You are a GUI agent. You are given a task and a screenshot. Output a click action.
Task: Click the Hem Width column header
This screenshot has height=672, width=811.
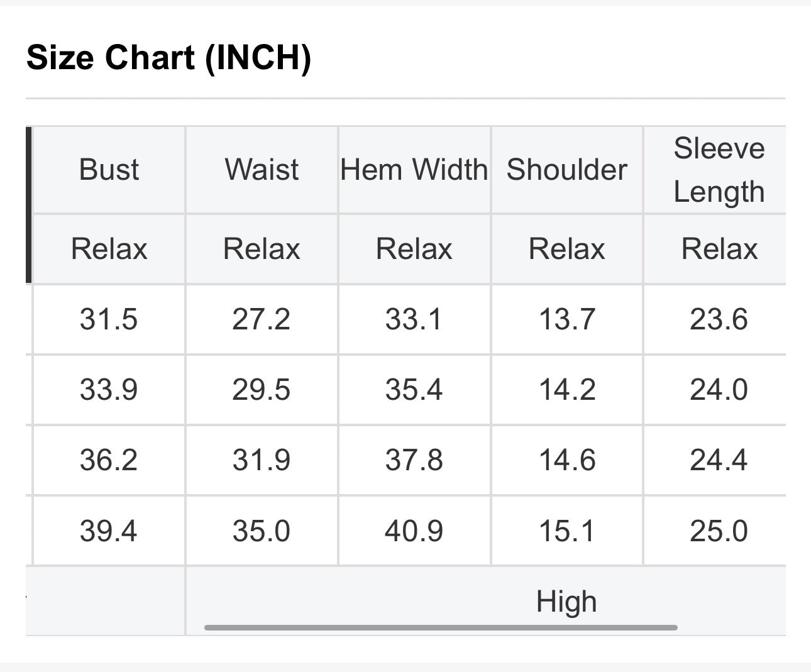(x=414, y=170)
